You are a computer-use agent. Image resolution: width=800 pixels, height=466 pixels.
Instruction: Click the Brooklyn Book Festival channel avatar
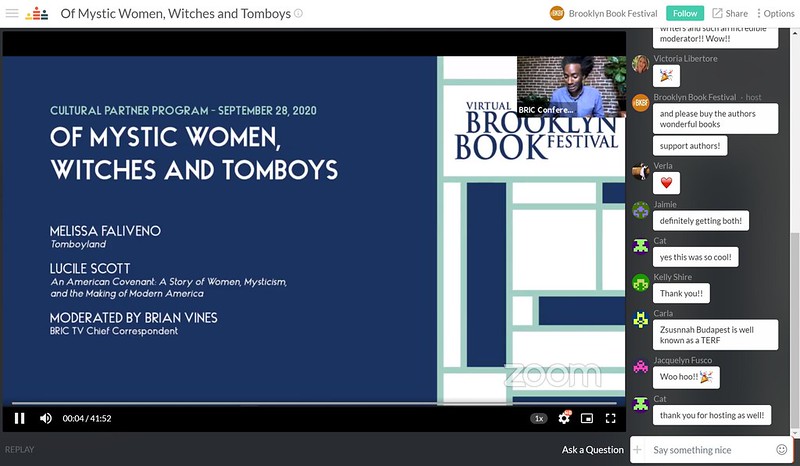(557, 13)
